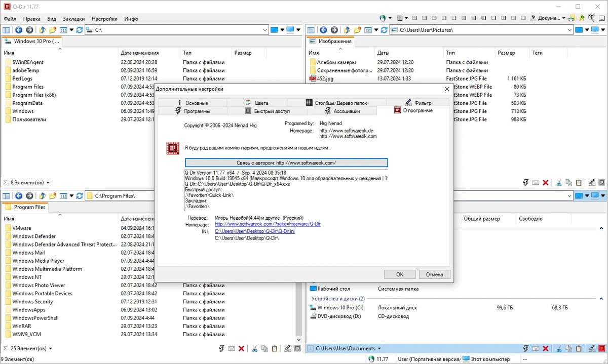Click the red delete X in the Documents pane's bottom bar
The height and width of the screenshot is (364, 608).
coord(546,348)
